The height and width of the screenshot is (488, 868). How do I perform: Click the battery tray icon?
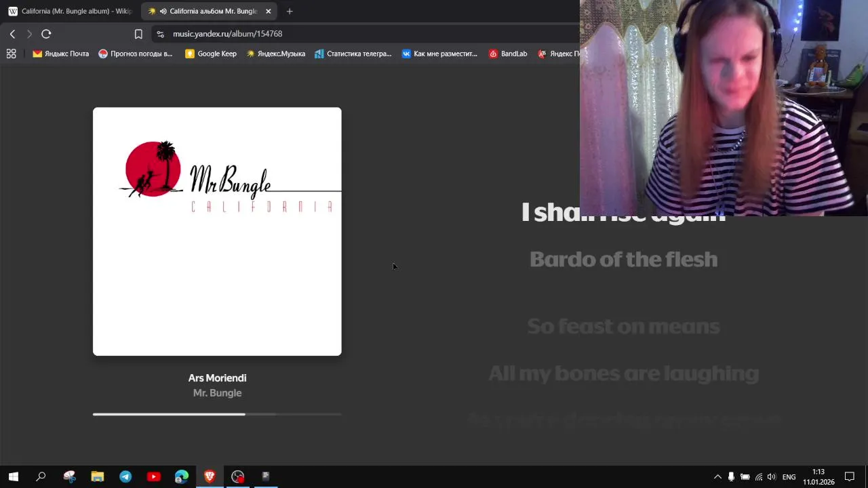tap(745, 476)
